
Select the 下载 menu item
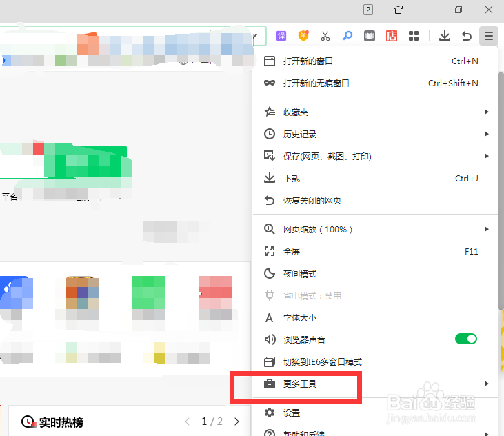375,178
